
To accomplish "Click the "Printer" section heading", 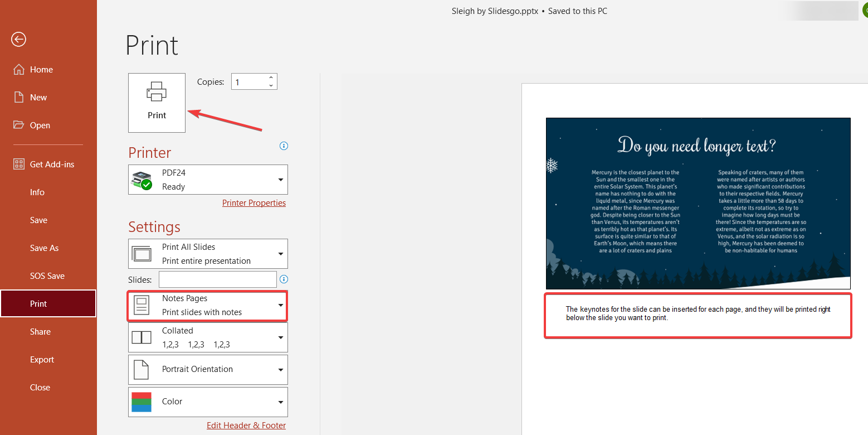I will click(x=150, y=153).
